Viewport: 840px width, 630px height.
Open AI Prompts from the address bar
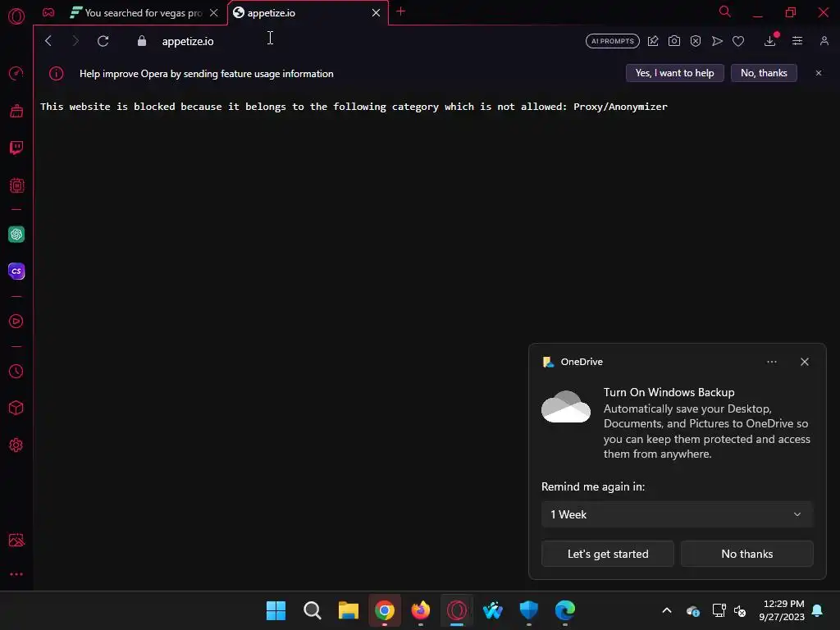[x=612, y=41]
